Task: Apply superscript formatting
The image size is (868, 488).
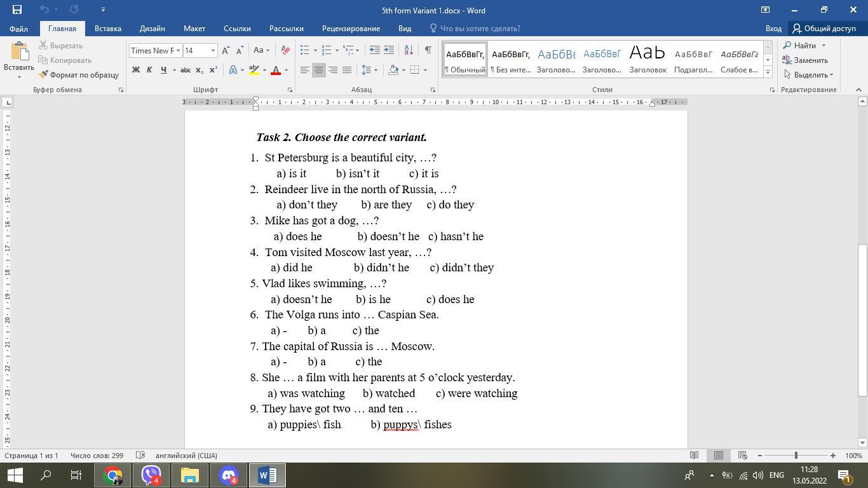Action: (x=214, y=70)
